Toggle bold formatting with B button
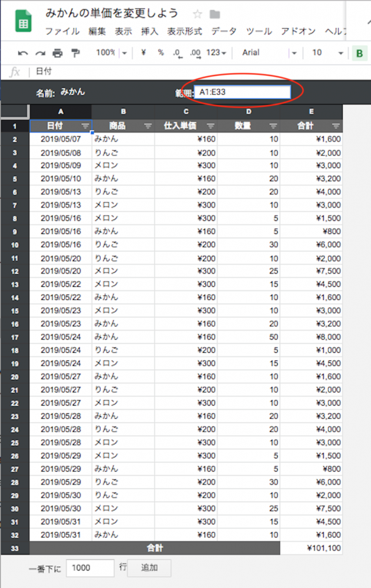Image resolution: width=371 pixels, height=588 pixels. click(x=359, y=54)
